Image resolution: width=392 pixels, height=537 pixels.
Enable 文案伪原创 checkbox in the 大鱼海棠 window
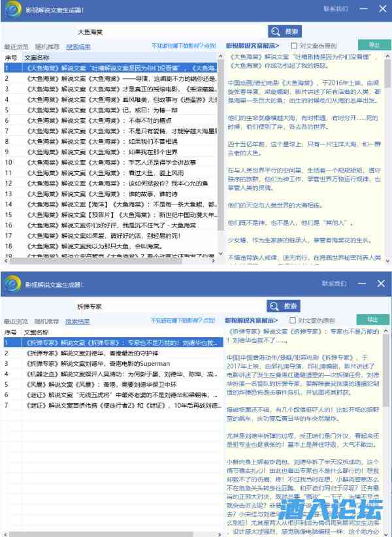point(293,46)
